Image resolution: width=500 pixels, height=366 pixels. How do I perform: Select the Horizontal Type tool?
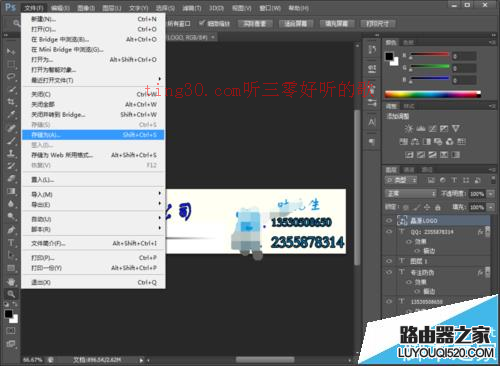tap(11, 242)
